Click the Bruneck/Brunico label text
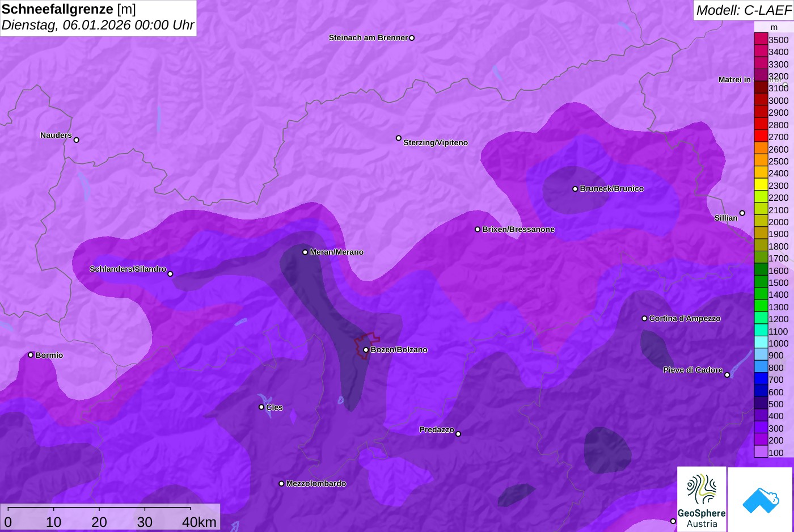Screen dimensions: 794x532 (x=612, y=189)
